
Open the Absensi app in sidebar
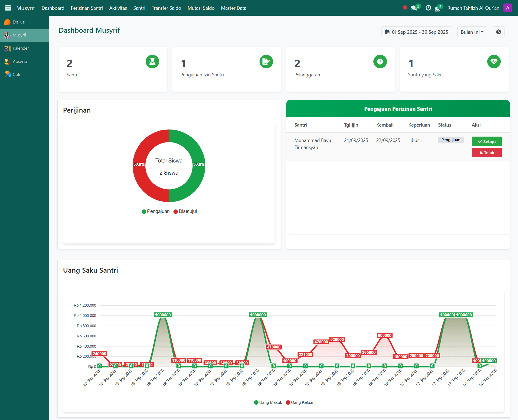point(20,62)
